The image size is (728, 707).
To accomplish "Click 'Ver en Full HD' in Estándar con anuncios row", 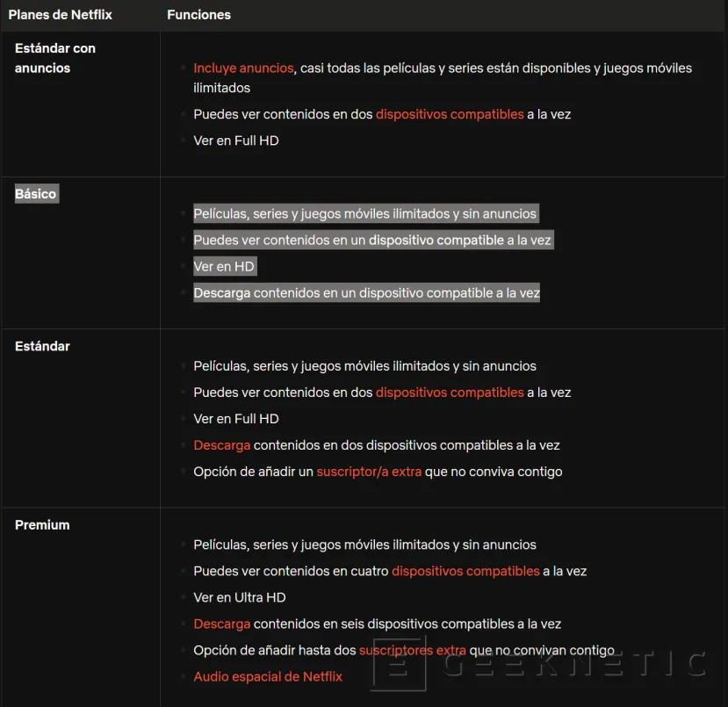I will pyautogui.click(x=236, y=141).
